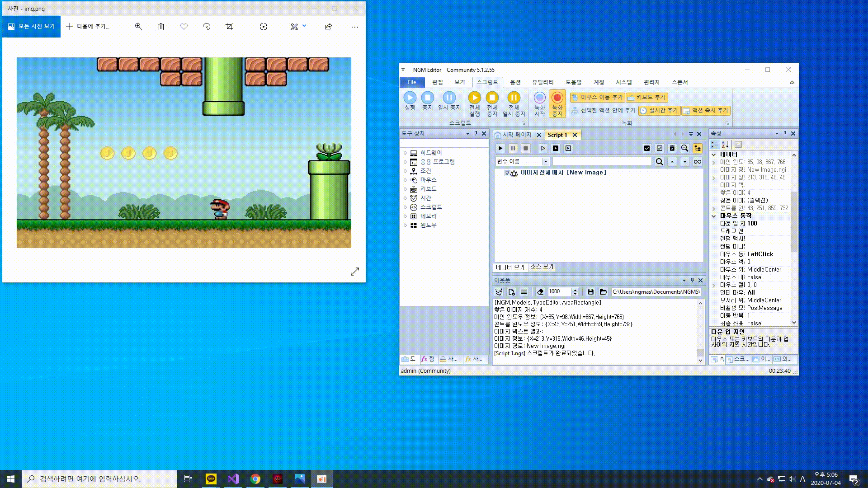The height and width of the screenshot is (488, 868).
Task: Add photo to favorites with heart icon
Action: pyautogui.click(x=184, y=27)
